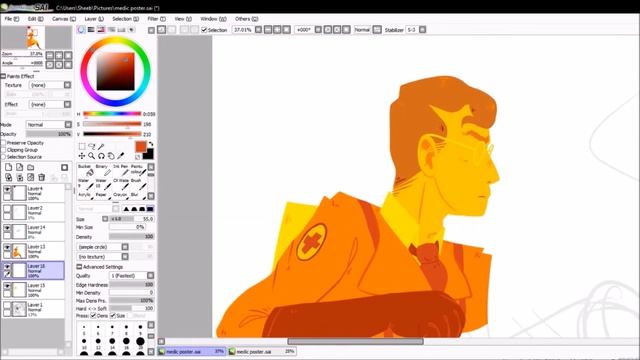The height and width of the screenshot is (360, 640).
Task: Adjust the Hue slider
Action: 112,114
